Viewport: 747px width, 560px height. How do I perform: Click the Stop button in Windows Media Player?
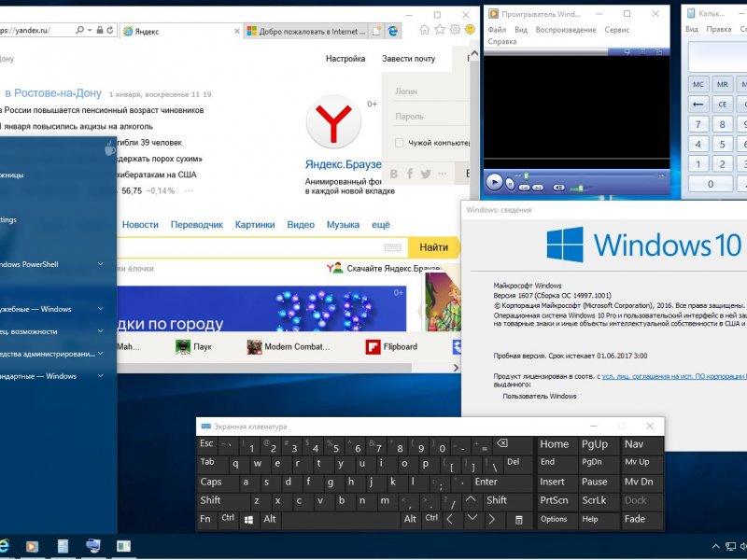pos(510,183)
